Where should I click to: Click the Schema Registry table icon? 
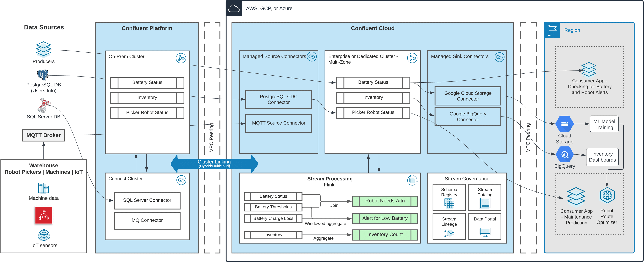449,203
